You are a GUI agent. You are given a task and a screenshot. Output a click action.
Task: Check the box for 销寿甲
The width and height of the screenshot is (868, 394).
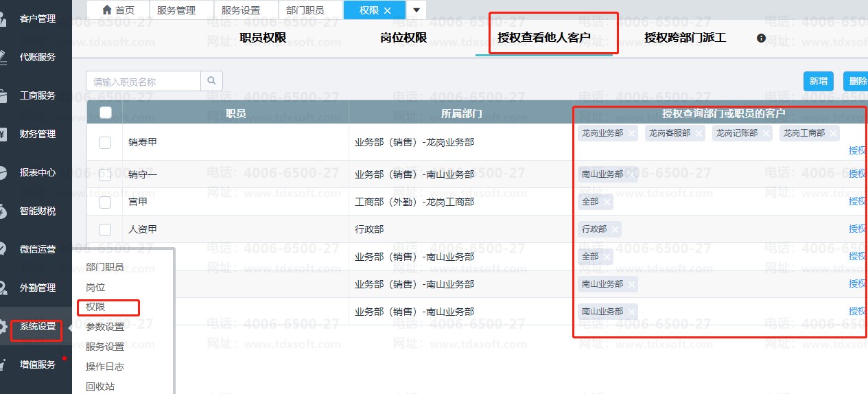[x=105, y=143]
